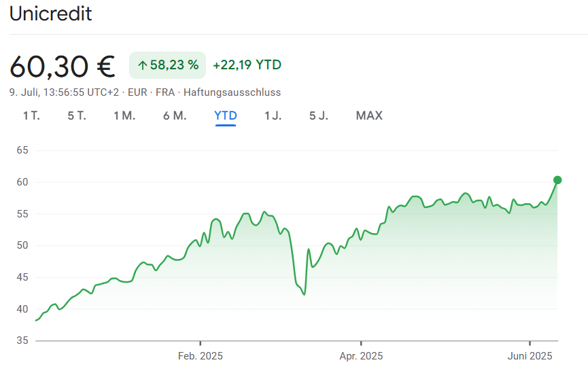
Task: Click the Juni 2025 axis label
Action: (x=530, y=356)
